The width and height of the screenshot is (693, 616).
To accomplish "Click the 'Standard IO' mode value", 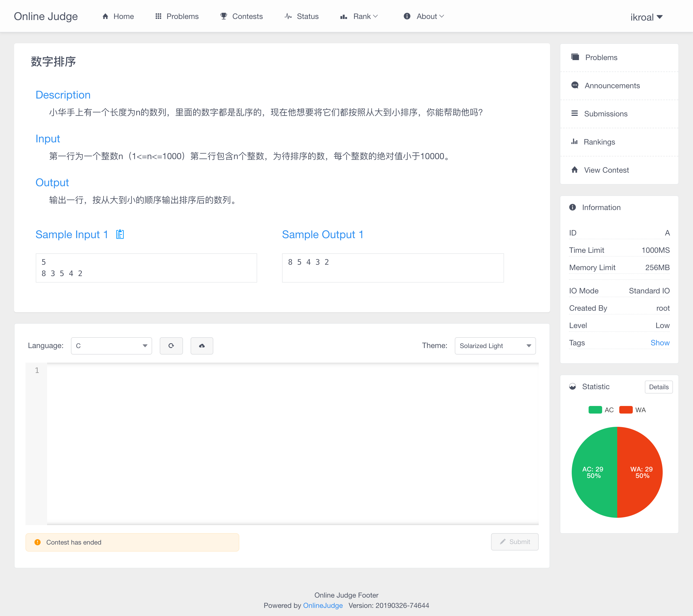I will coord(649,290).
